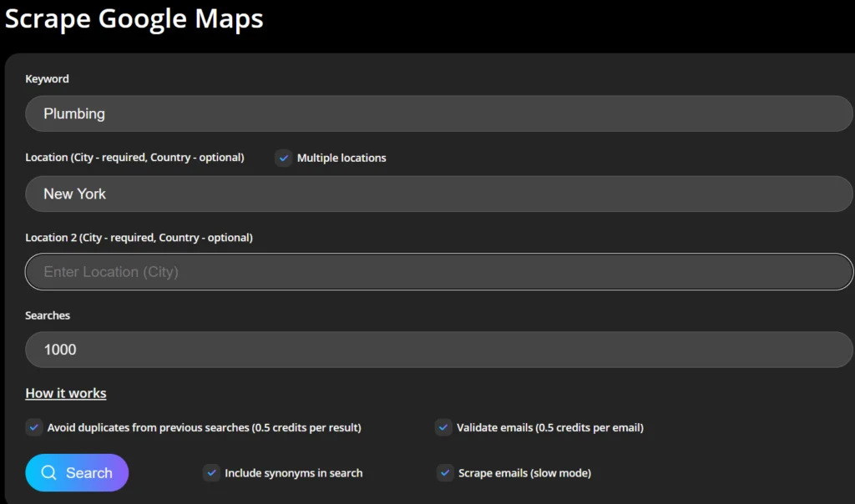
Task: Disable Scrape emails slow mode
Action: coord(445,473)
